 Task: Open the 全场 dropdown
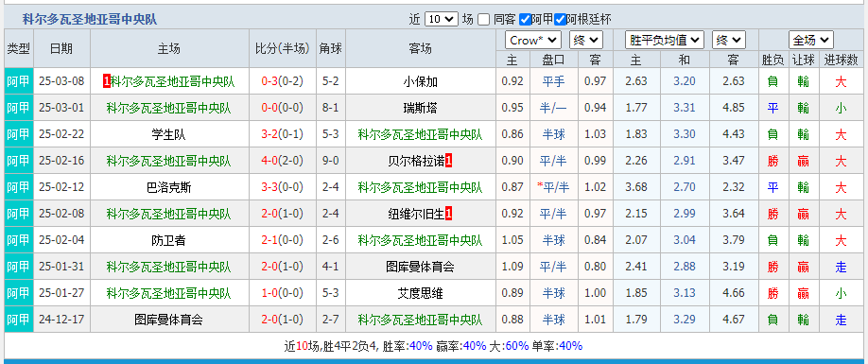tap(811, 40)
